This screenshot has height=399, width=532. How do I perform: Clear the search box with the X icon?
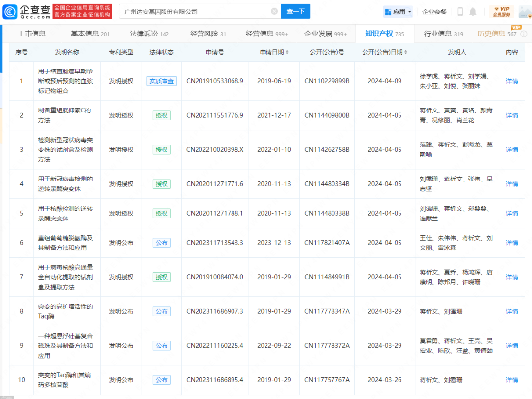pyautogui.click(x=274, y=11)
